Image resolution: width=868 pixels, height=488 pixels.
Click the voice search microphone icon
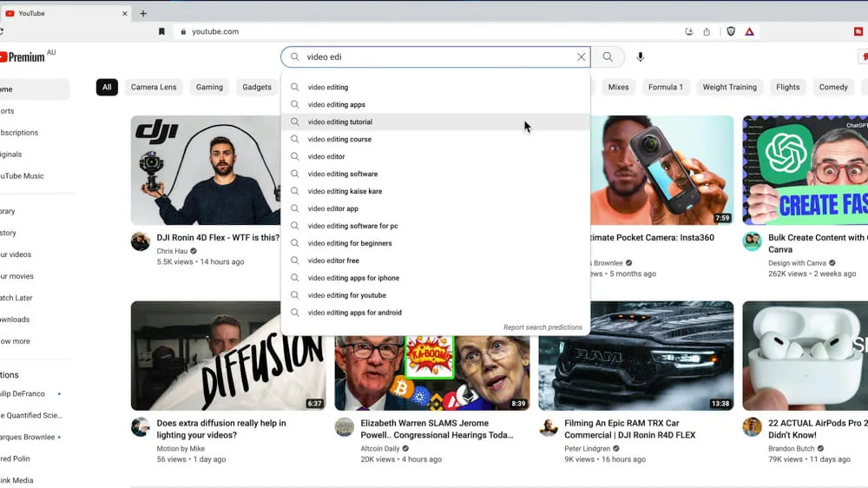(641, 57)
